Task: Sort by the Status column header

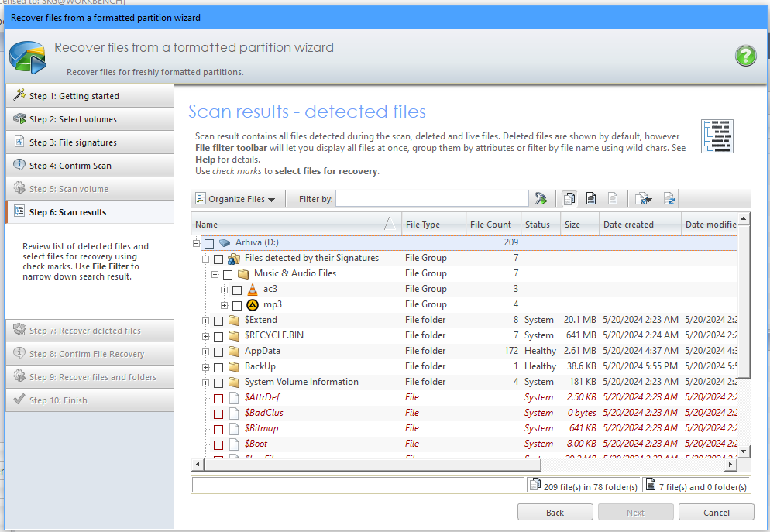Action: (540, 225)
